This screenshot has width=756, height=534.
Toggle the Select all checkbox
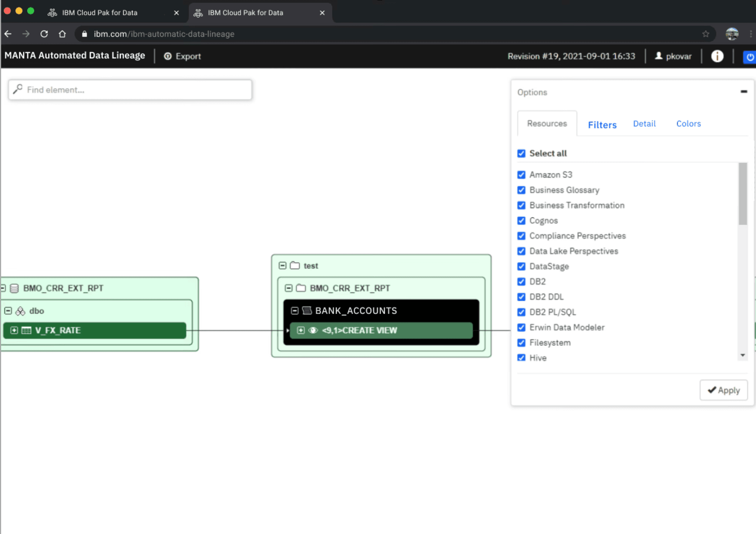[x=521, y=153]
